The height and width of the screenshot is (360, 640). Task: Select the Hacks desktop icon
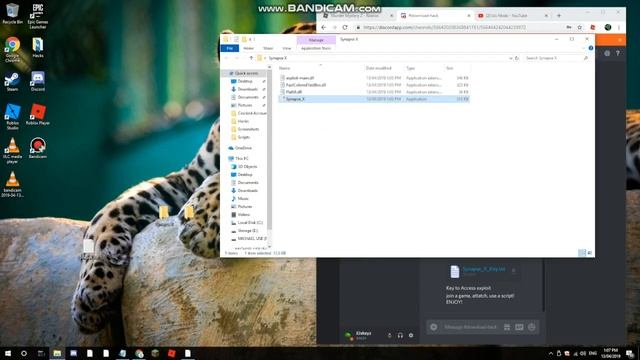pyautogui.click(x=38, y=47)
